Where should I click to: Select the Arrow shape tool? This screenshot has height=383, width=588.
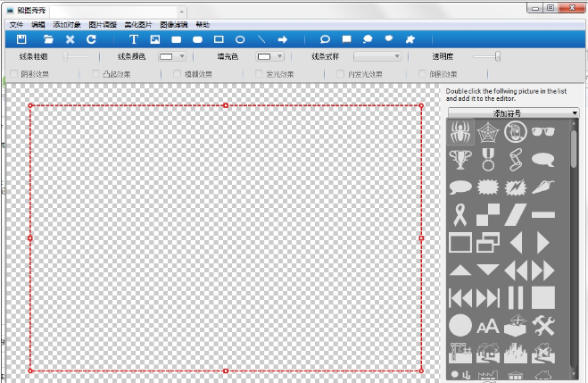[282, 40]
